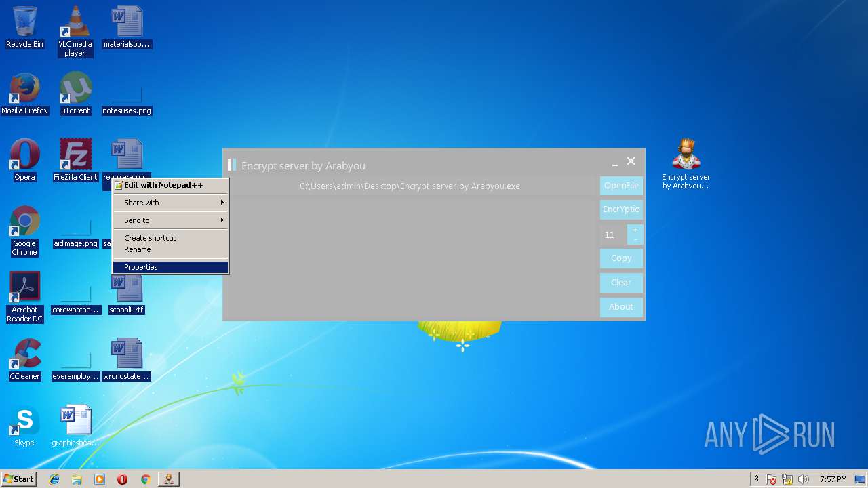Launch the Skype desktop shortcut
Screen dimensions: 868x488
(24, 426)
